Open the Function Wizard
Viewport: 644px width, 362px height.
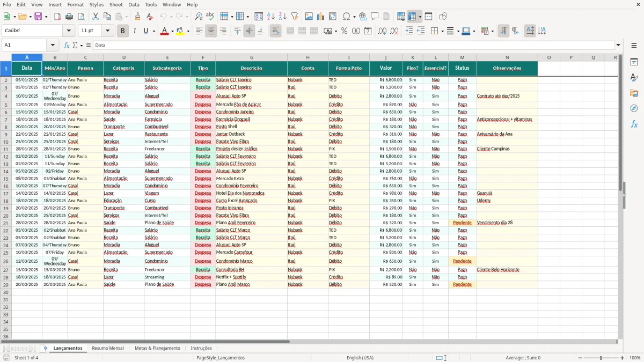(67, 46)
